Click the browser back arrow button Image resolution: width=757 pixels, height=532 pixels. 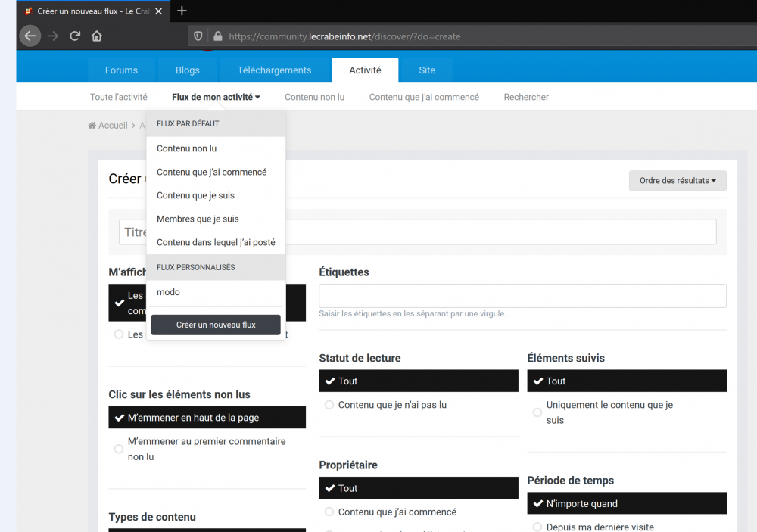30,36
